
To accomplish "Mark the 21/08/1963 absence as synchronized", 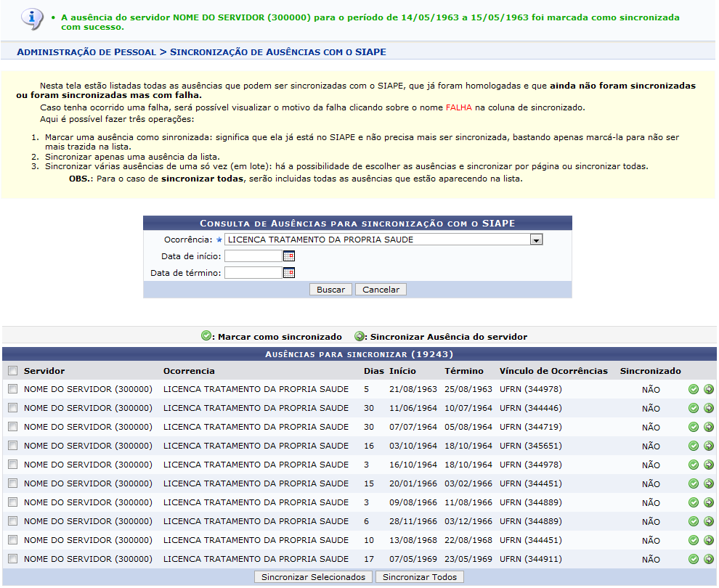I will point(694,389).
